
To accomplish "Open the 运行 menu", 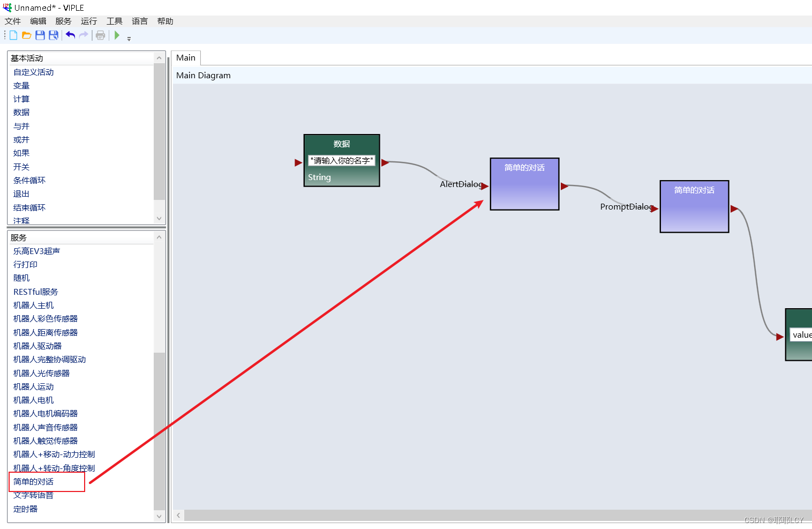I will [89, 21].
